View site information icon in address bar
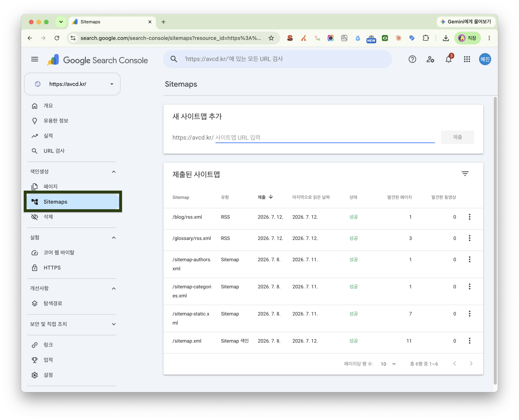This screenshot has width=519, height=420. click(x=73, y=38)
